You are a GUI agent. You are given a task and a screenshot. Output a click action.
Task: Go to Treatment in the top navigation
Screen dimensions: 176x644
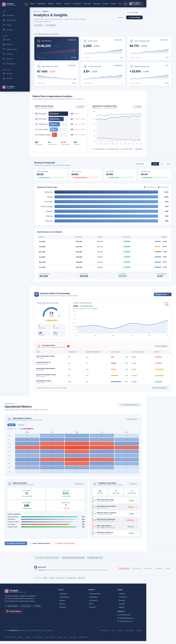point(67,4)
